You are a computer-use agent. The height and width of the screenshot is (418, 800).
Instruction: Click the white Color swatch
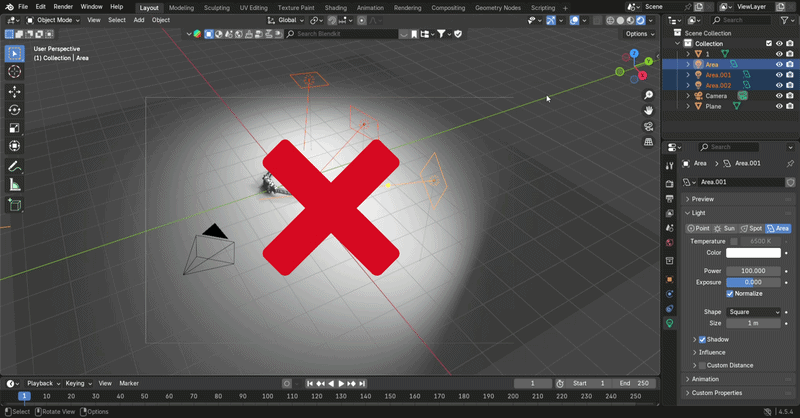tap(753, 253)
